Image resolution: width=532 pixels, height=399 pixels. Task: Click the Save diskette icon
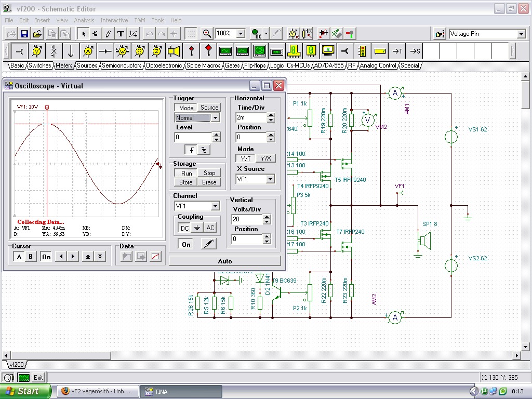[x=24, y=34]
